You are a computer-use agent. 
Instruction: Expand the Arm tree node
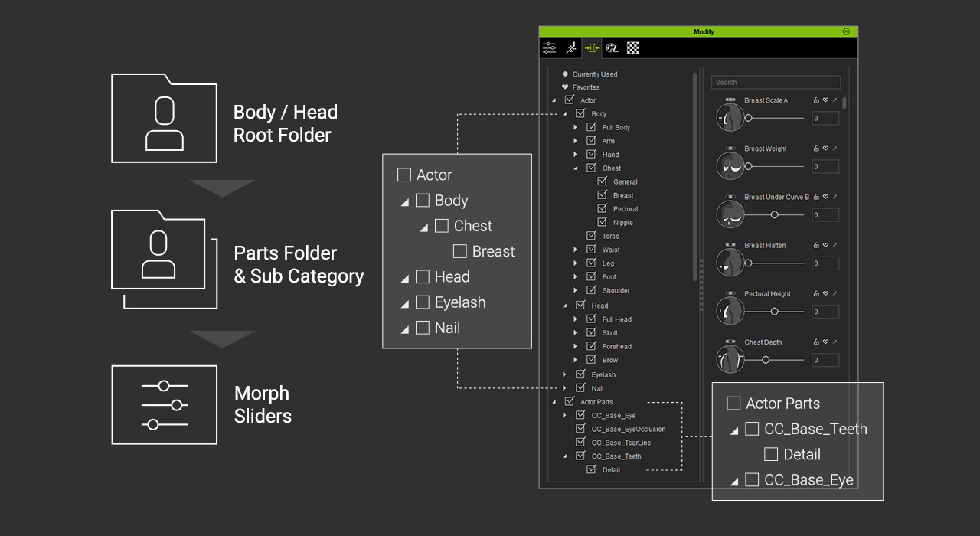(x=576, y=141)
